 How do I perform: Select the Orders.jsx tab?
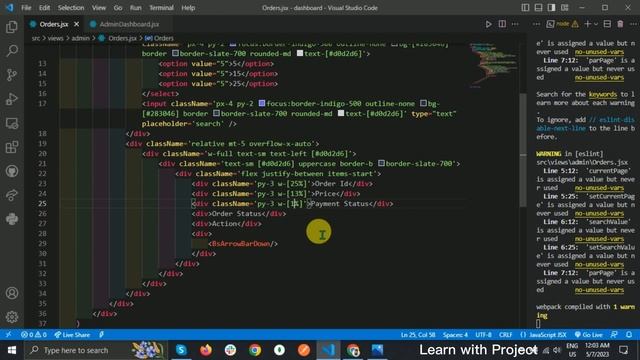53,24
